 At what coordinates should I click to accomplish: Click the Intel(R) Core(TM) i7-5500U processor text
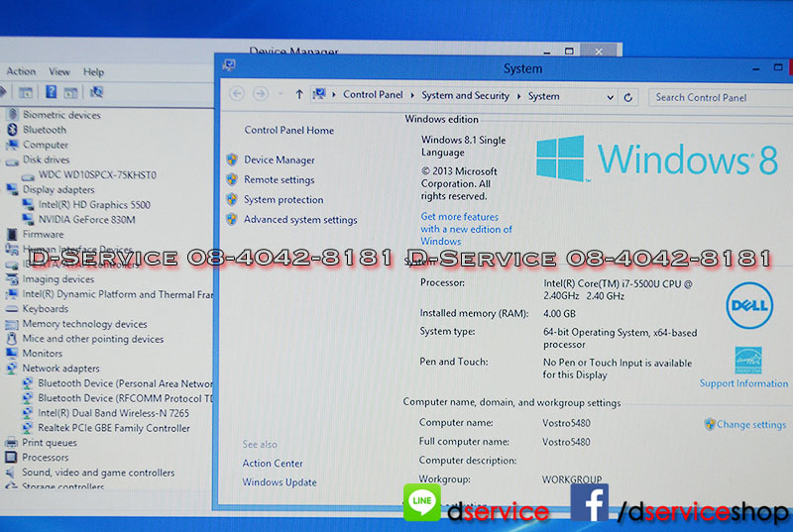pyautogui.click(x=618, y=290)
